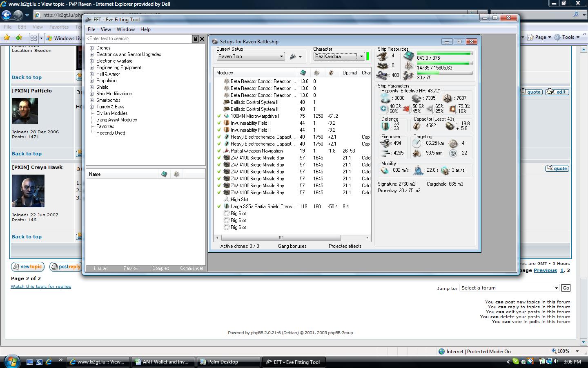Click the module search text field

coord(139,38)
